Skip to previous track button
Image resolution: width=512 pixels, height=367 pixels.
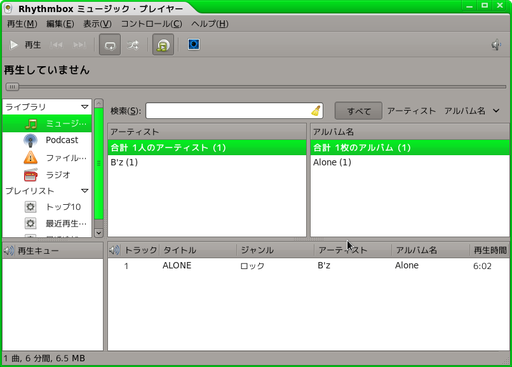[56, 45]
